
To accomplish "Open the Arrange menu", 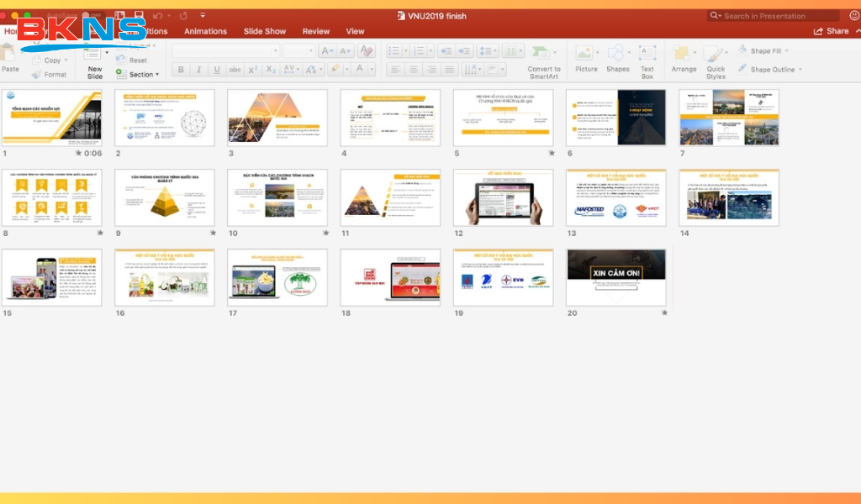I will coord(684,60).
